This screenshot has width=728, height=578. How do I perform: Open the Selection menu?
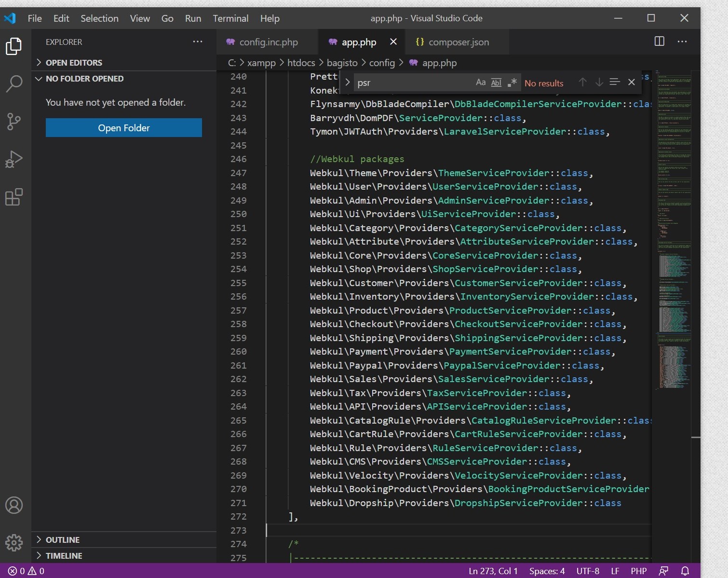point(99,18)
